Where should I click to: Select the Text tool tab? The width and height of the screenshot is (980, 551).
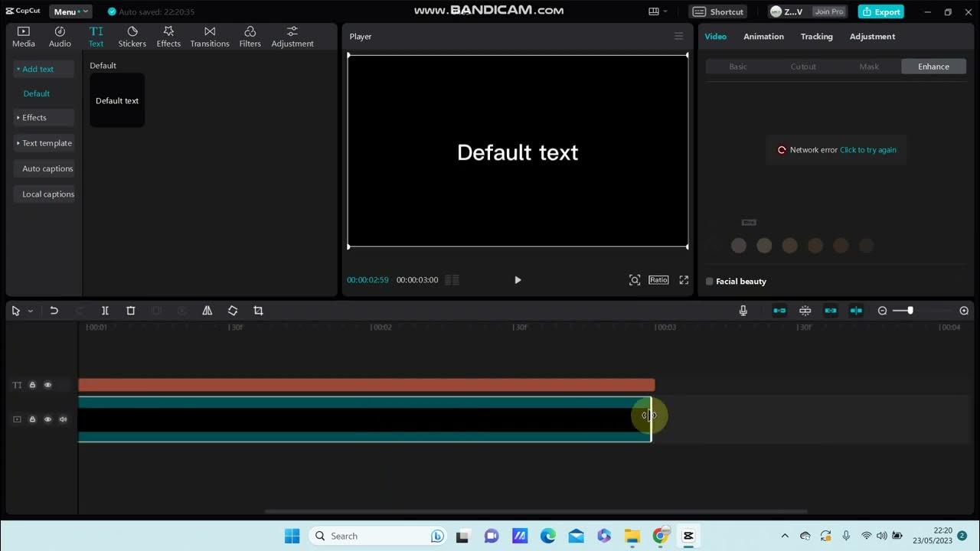click(96, 37)
